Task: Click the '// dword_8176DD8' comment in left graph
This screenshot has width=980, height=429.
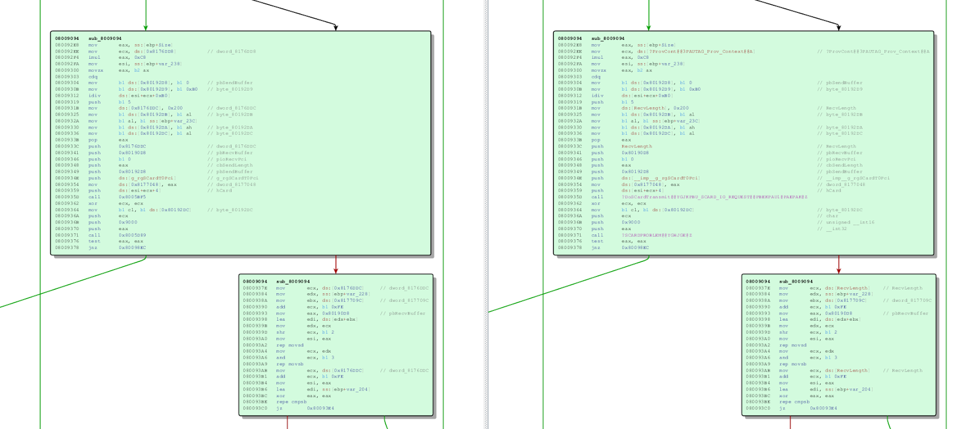Action: (232, 51)
